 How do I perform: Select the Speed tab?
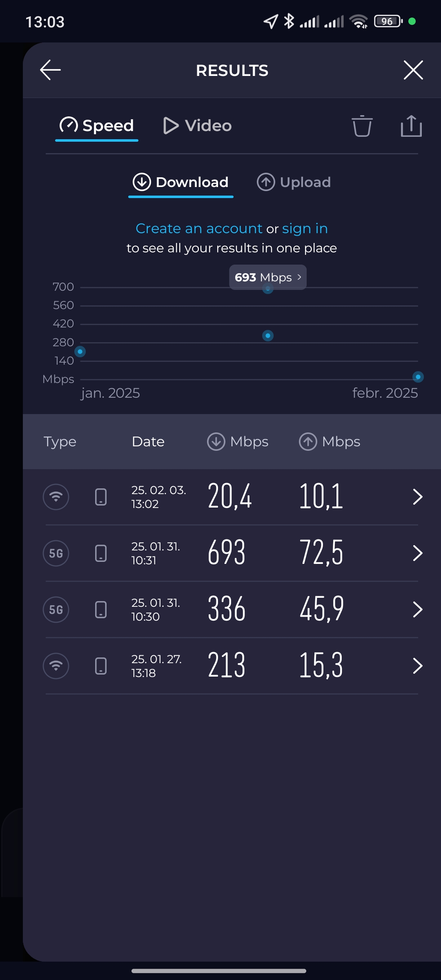pos(97,126)
